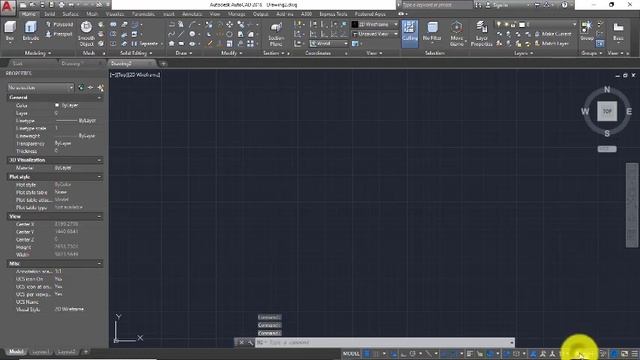Click the Visual Style 2D Wireframe value
Viewport: 640px width, 360px height.
click(69, 309)
